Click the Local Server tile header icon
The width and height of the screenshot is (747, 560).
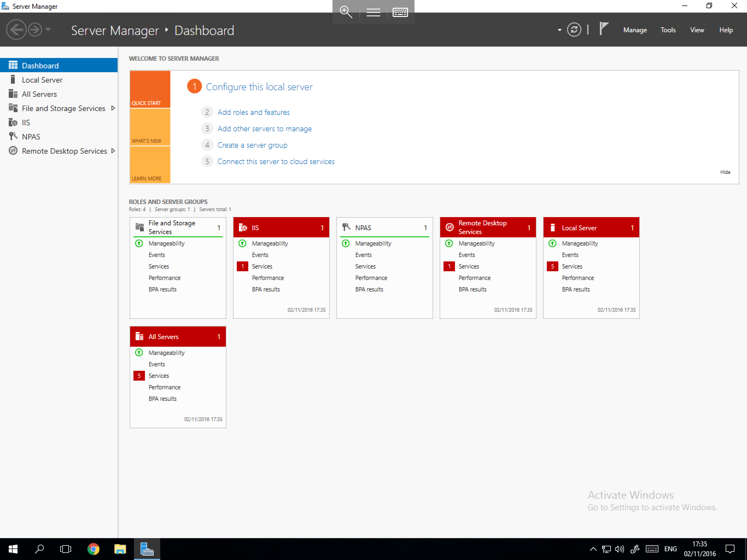click(553, 228)
